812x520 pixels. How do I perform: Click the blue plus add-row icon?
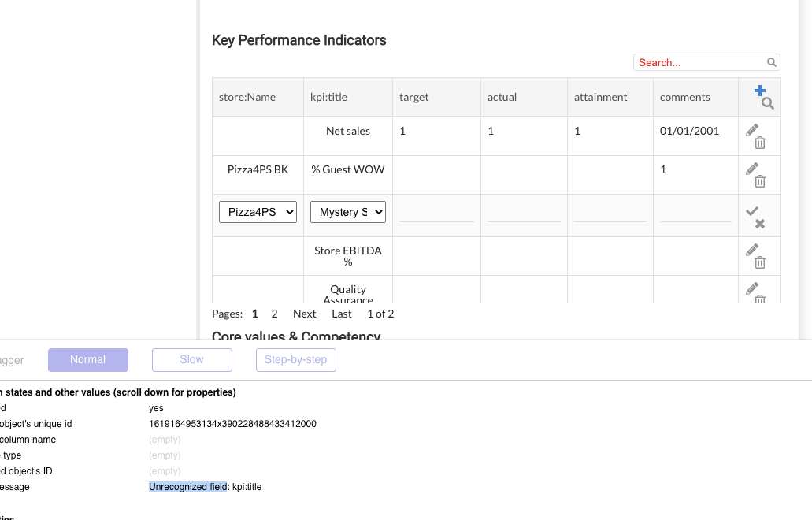(760, 91)
